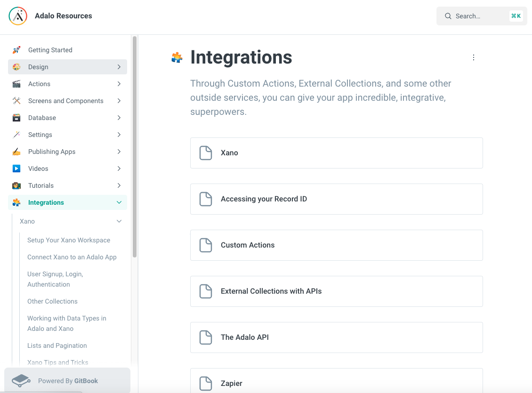Open Working with Data Types in Adalo and Xano
Viewport: 532px width, 393px height.
[67, 323]
